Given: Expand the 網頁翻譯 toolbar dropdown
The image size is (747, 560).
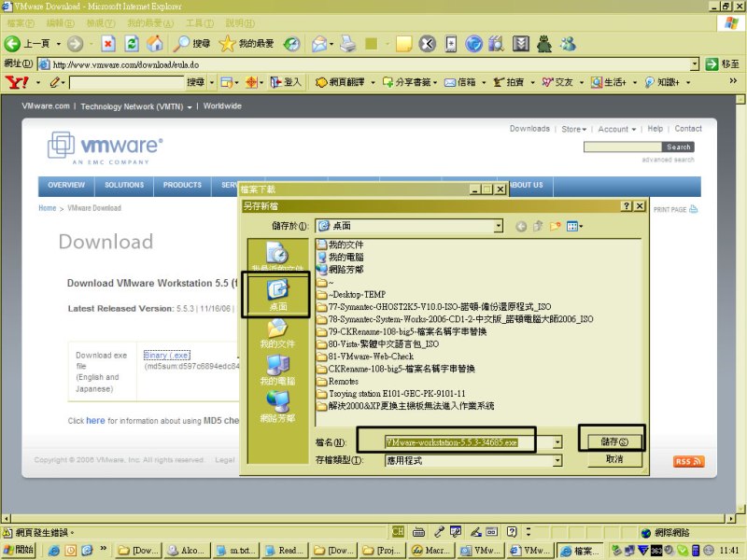Looking at the screenshot, I should pyautogui.click(x=373, y=82).
